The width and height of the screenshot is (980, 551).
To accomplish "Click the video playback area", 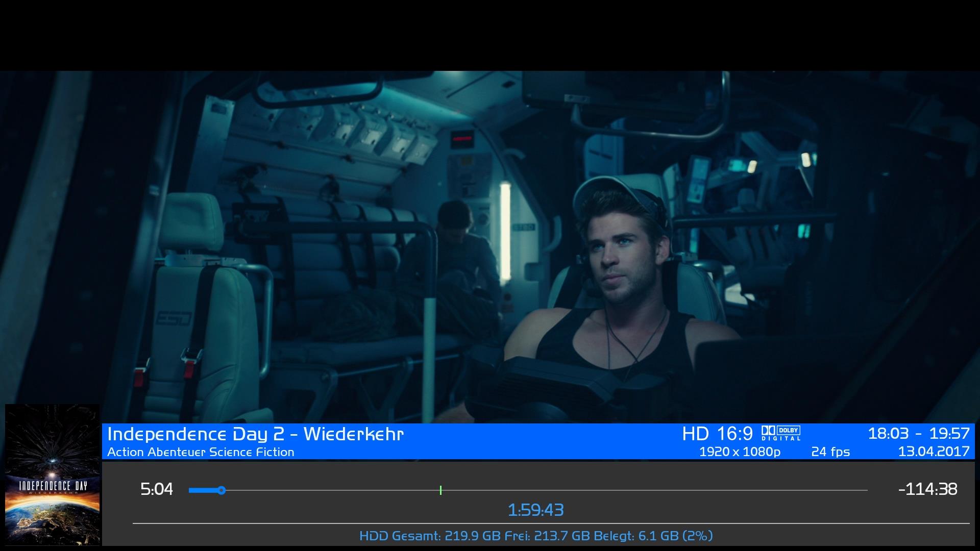I will coord(490,245).
